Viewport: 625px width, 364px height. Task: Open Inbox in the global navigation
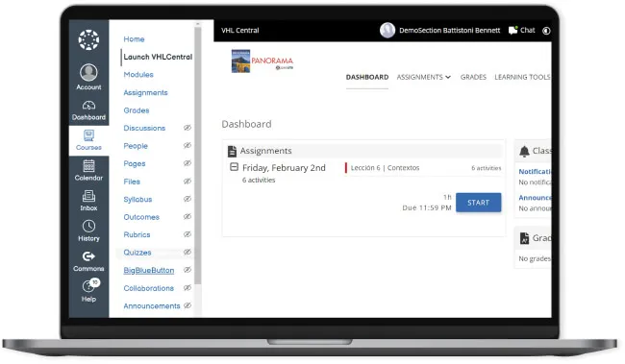coord(88,201)
